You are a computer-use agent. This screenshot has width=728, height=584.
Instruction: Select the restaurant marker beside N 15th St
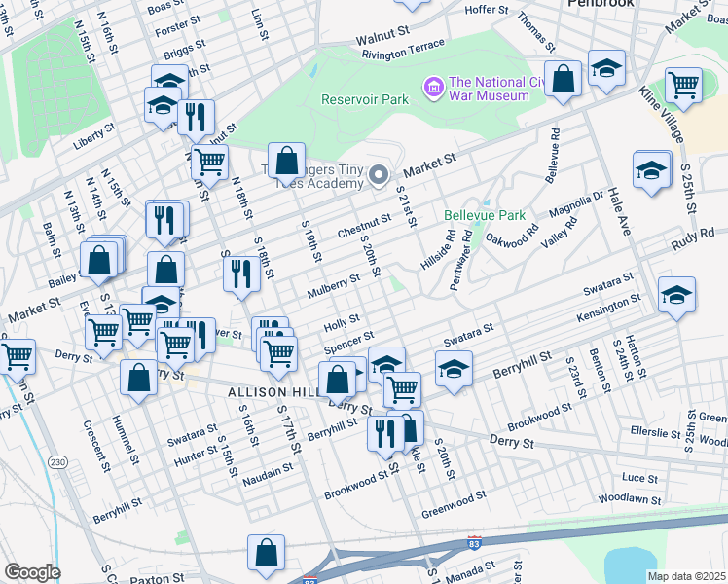[x=165, y=224]
